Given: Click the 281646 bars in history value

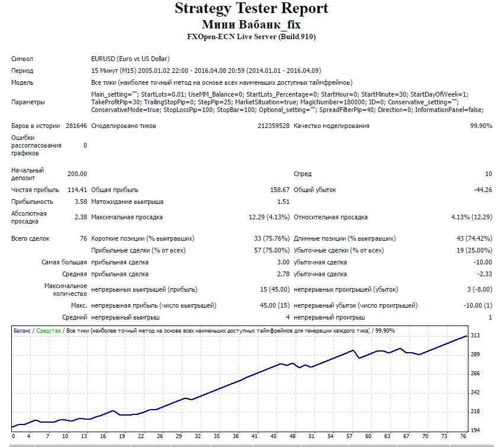Looking at the screenshot, I should (x=76, y=126).
